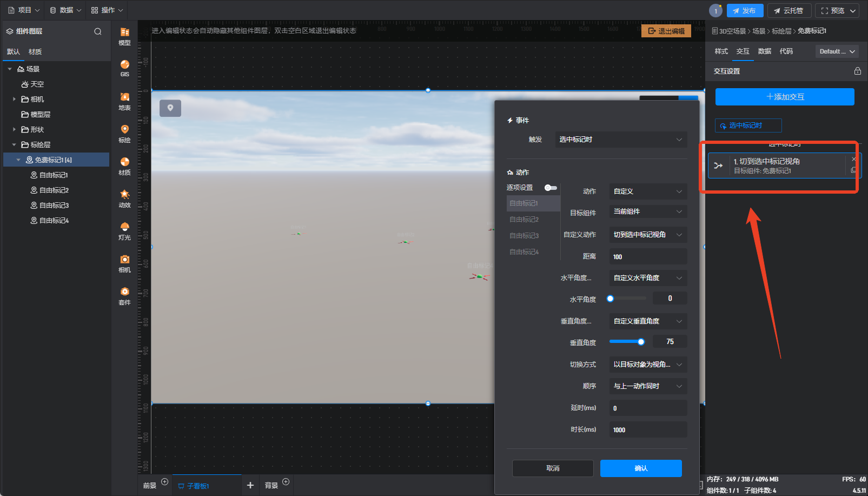This screenshot has width=868, height=496.
Task: Expand the 切换方式 dropdown
Action: [x=647, y=365]
